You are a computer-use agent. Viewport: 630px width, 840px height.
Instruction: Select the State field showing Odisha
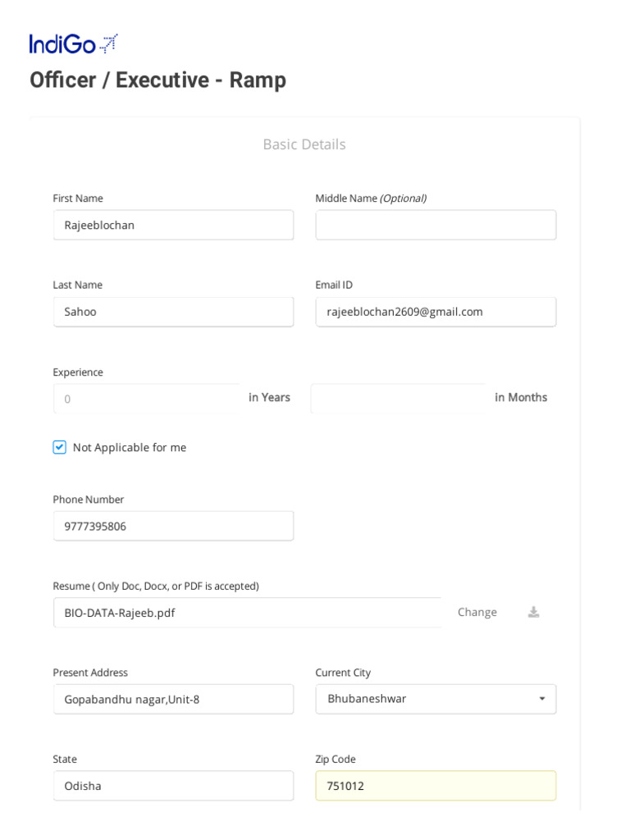pos(173,786)
